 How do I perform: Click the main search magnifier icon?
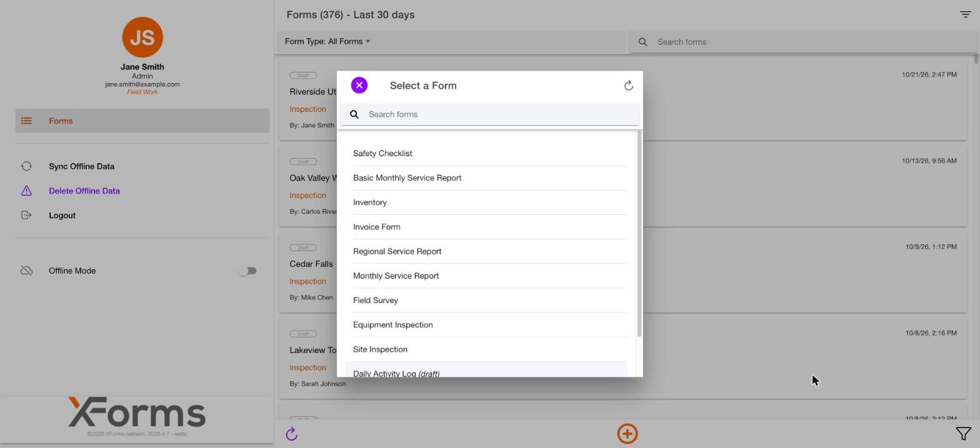(x=642, y=42)
